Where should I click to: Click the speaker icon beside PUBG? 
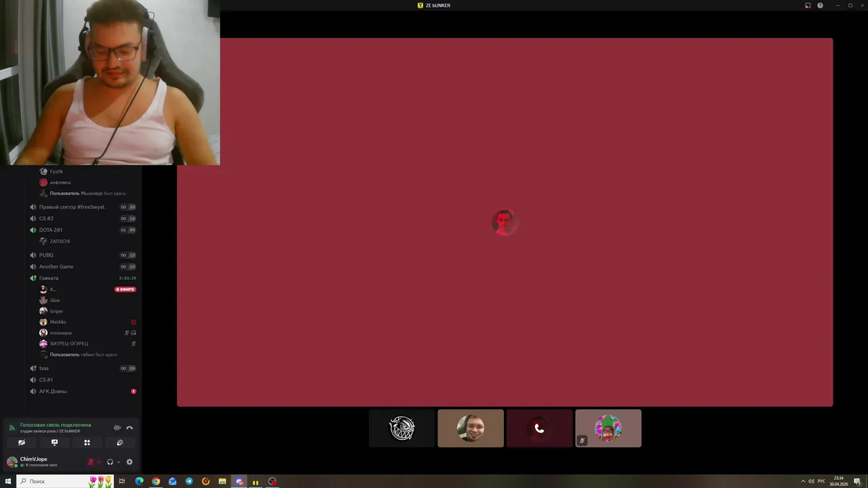(33, 255)
